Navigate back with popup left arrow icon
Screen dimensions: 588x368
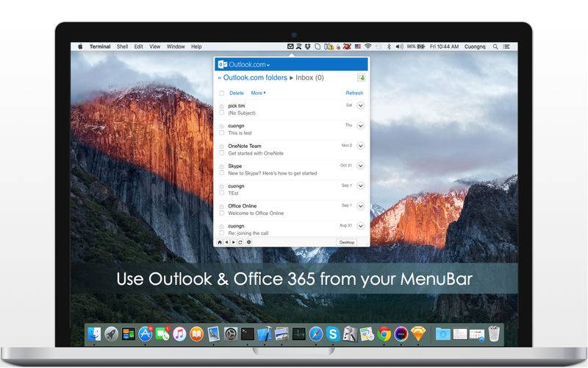[226, 242]
